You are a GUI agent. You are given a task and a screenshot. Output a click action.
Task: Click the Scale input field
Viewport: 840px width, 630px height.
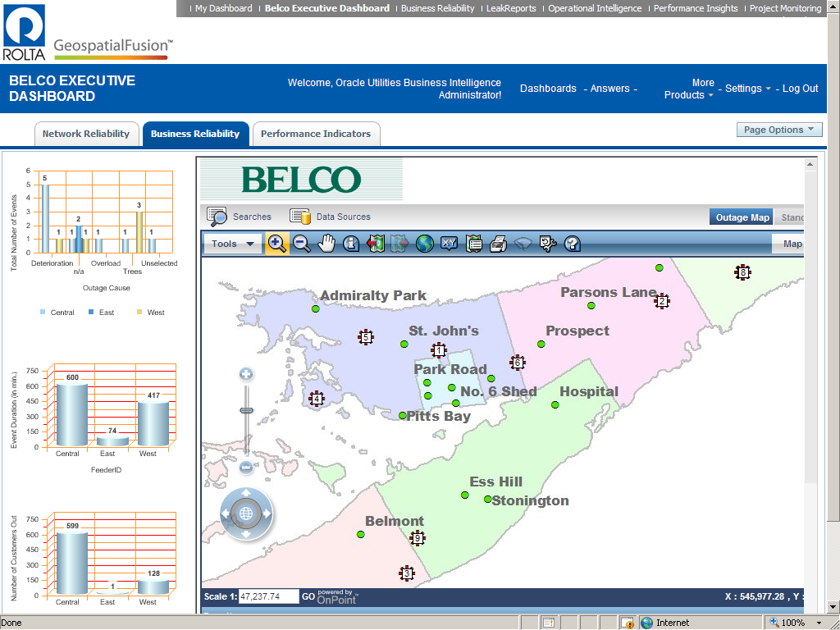268,596
